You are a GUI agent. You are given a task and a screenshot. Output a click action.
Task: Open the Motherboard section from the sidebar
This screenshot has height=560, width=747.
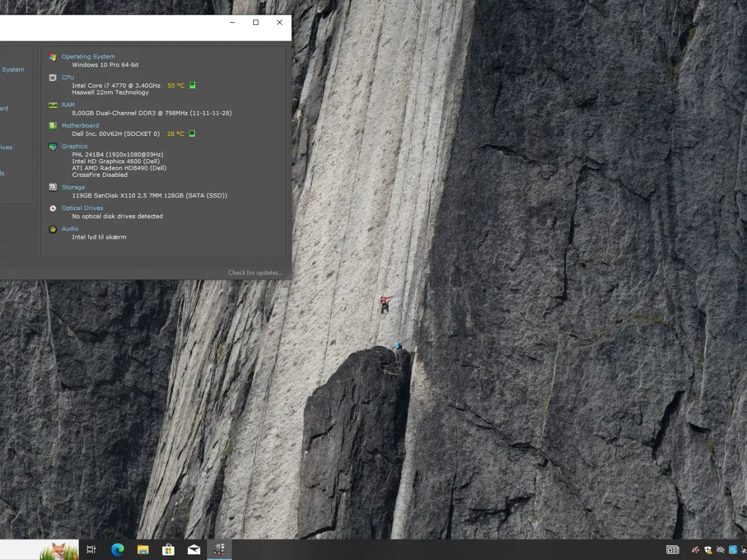(5, 108)
